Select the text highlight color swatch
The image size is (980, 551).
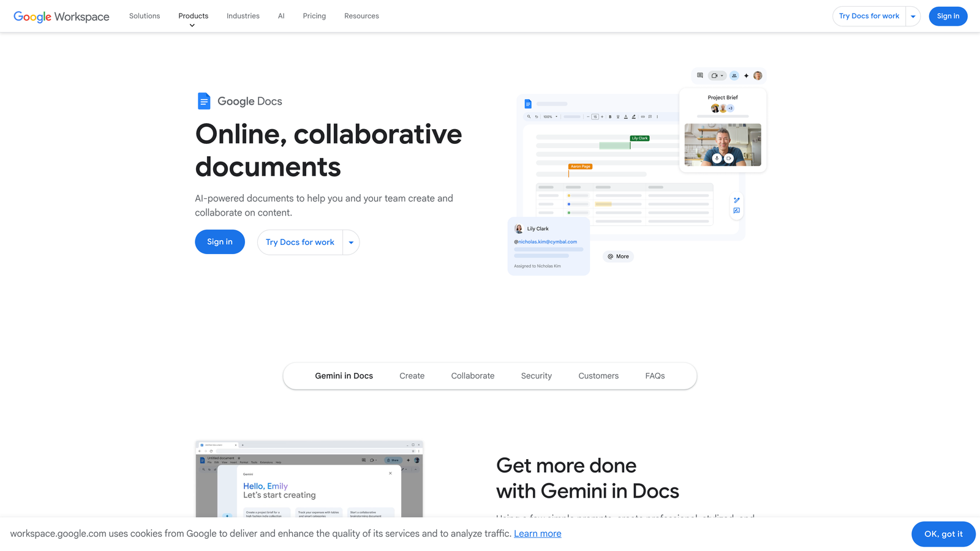pyautogui.click(x=633, y=116)
